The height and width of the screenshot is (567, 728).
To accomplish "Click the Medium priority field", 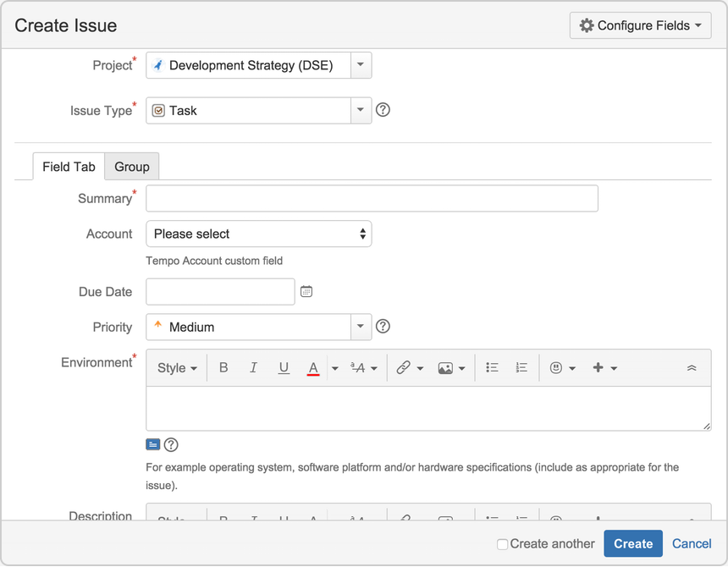I will coord(248,327).
